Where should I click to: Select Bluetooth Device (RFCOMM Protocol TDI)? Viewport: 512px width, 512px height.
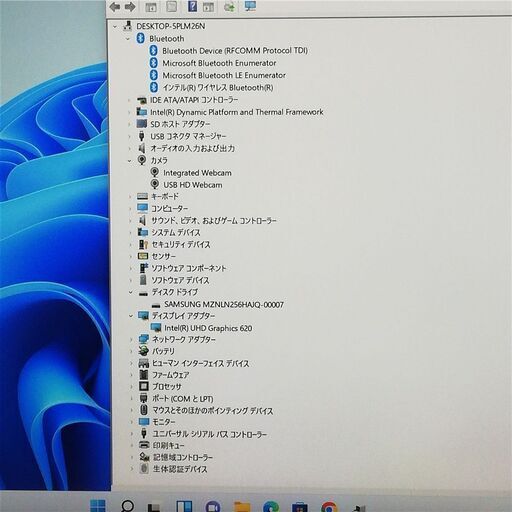point(235,51)
